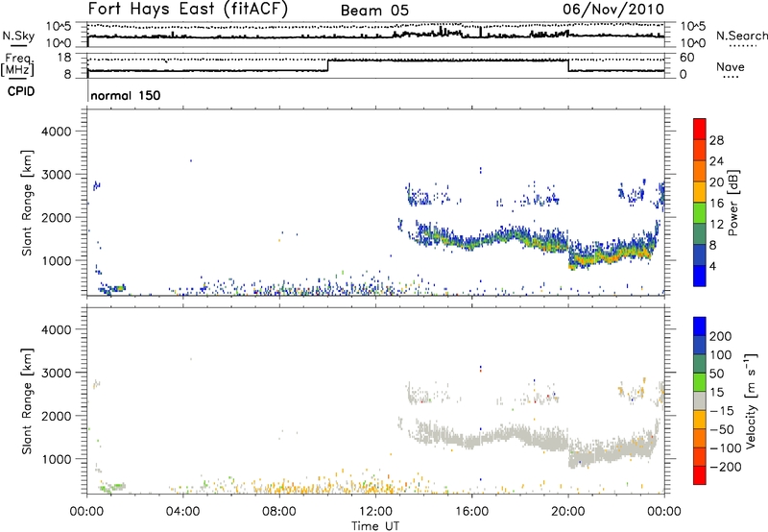This screenshot has width=768, height=532.
Task: Click the blue top segment of Velocity colorbar
Action: [x=700, y=326]
